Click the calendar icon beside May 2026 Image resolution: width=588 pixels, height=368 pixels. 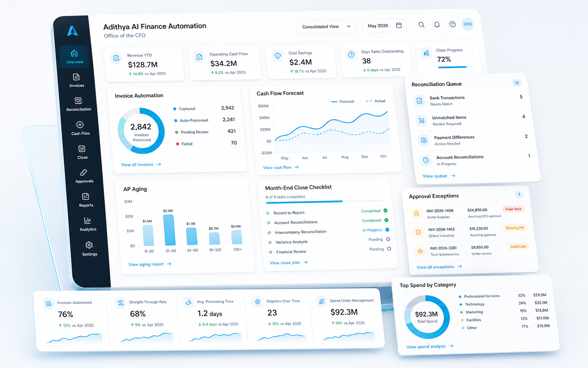(399, 25)
